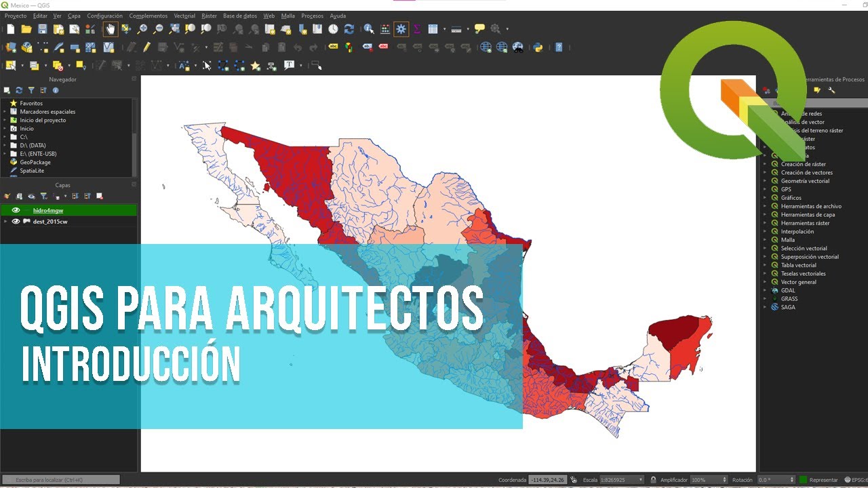Toggle visibility of hidro4mgw layer
This screenshot has height=488, width=868.
[16, 210]
